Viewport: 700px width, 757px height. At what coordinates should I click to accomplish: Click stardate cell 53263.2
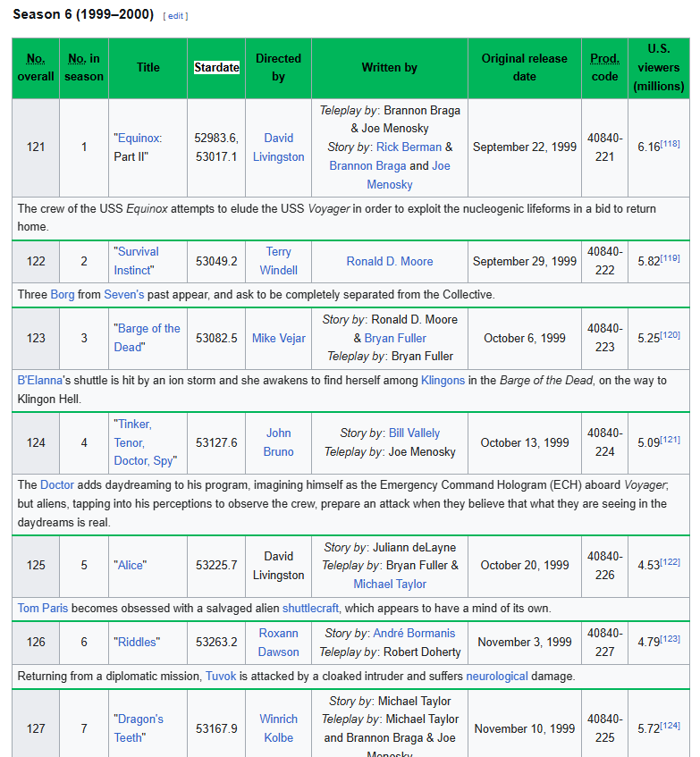(x=216, y=642)
